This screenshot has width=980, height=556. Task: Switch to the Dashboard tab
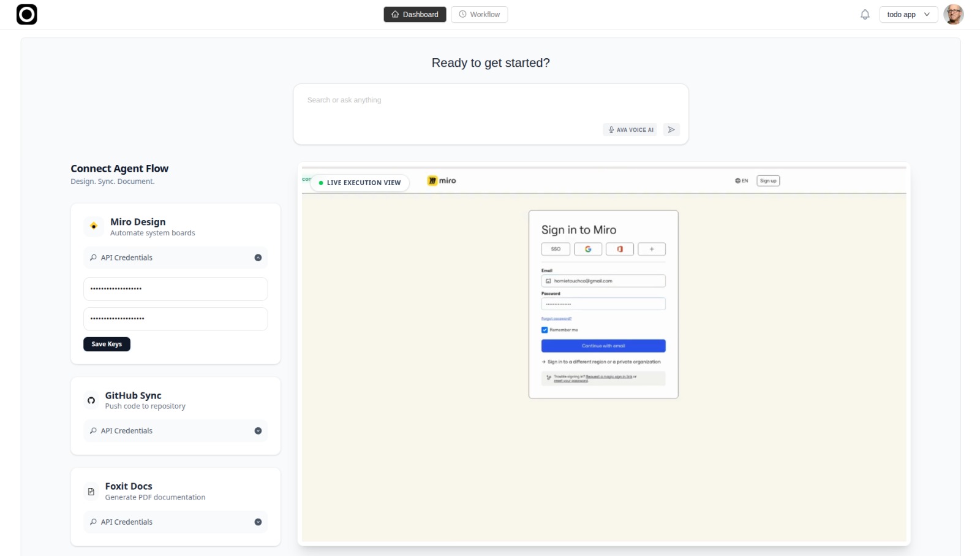[415, 14]
